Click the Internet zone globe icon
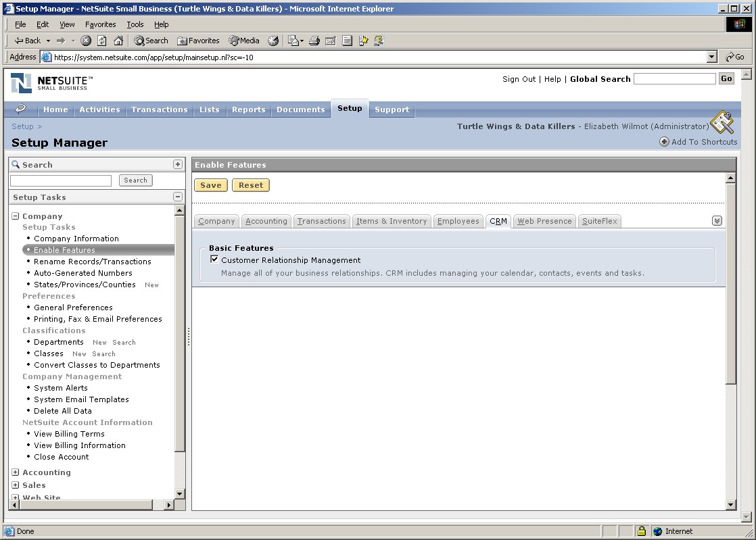This screenshot has width=756, height=540. [x=658, y=531]
